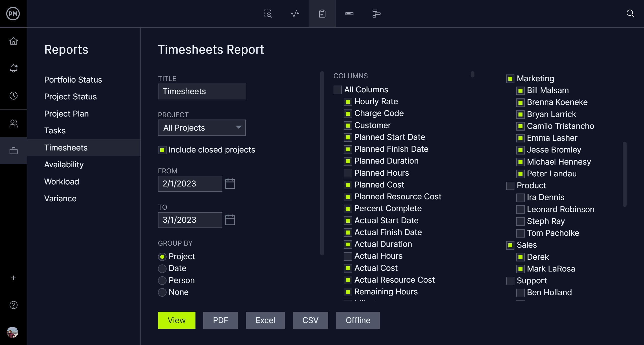Open the All Projects dropdown
The width and height of the screenshot is (644, 345).
click(x=202, y=127)
